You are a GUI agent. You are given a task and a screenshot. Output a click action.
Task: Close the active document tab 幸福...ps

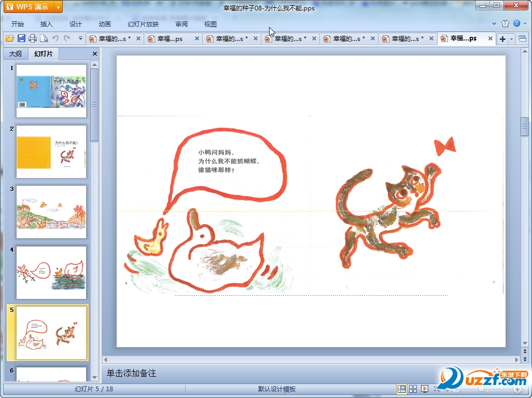(x=491, y=39)
